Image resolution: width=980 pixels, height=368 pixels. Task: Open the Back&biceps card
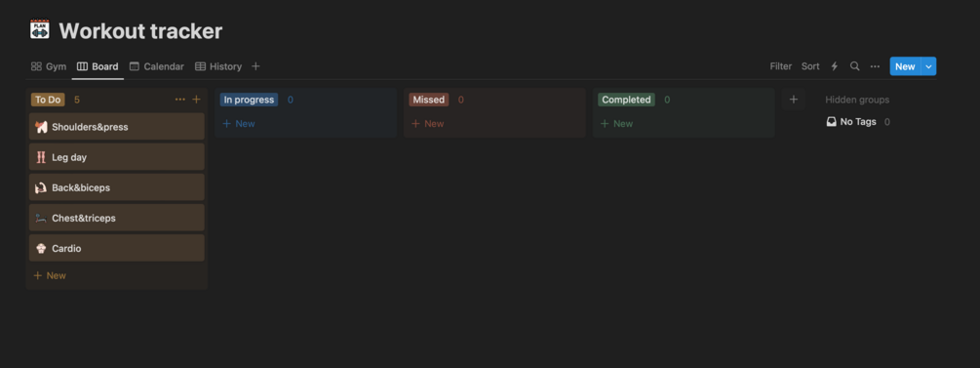click(x=117, y=187)
